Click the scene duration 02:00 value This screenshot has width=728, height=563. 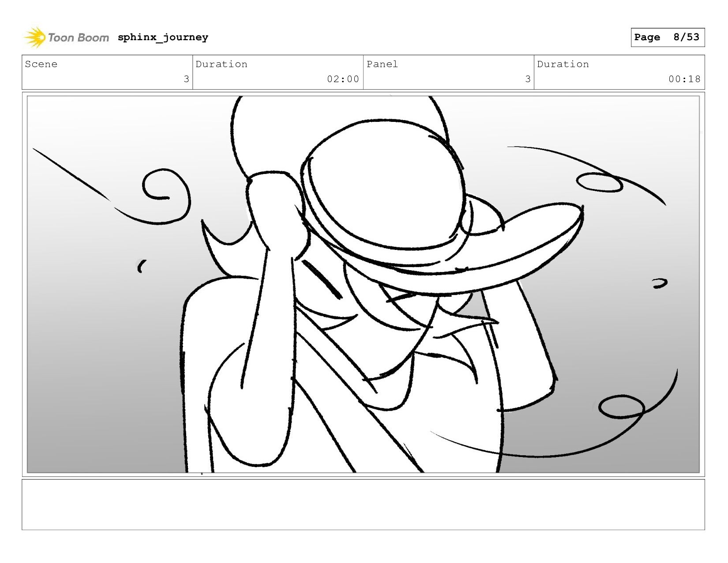click(x=343, y=79)
